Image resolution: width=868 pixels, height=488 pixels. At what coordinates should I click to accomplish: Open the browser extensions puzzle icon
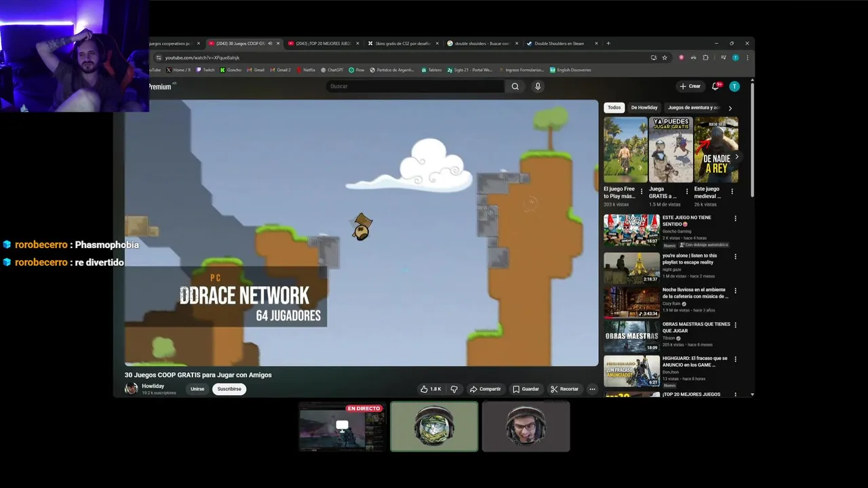coord(705,58)
